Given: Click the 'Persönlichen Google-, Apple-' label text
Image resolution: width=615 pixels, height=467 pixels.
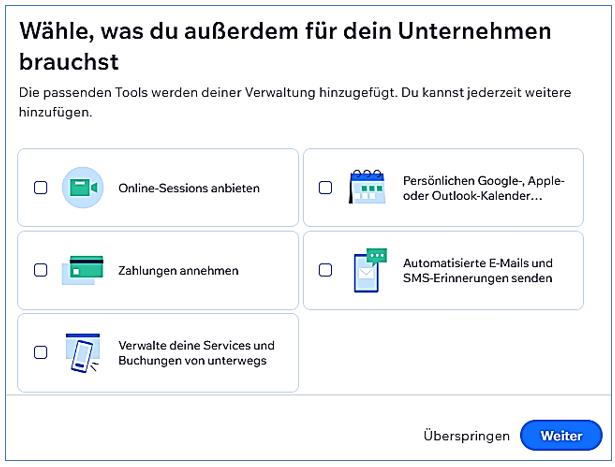Looking at the screenshot, I should pyautogui.click(x=483, y=180).
